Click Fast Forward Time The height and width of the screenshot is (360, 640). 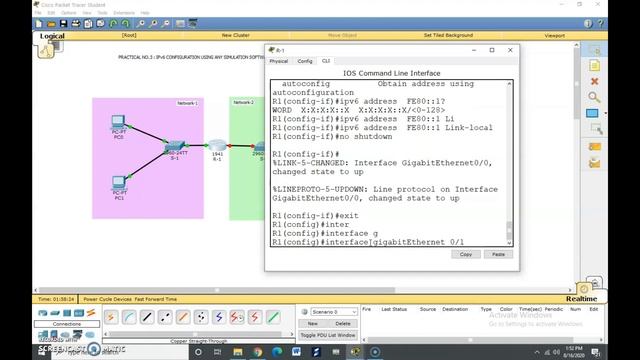coord(156,299)
